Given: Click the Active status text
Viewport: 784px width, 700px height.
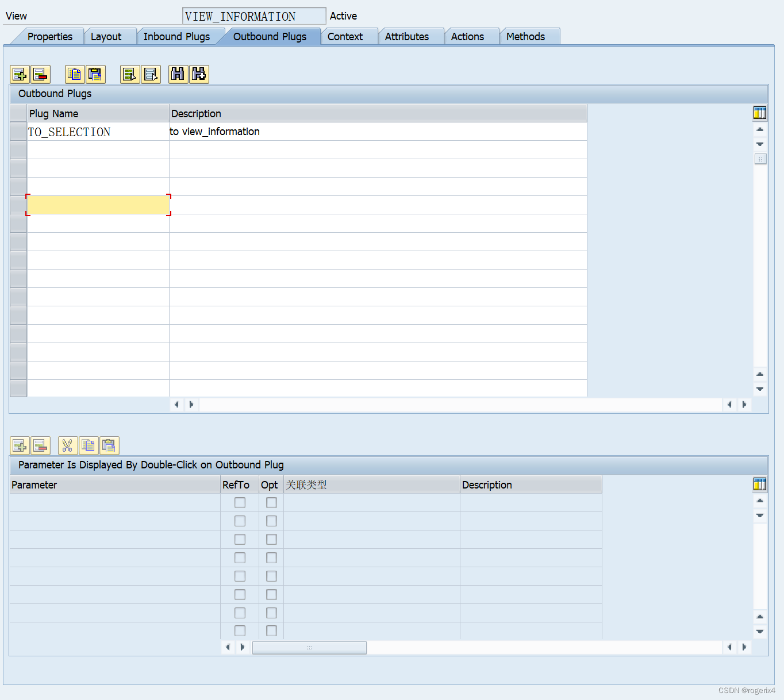Looking at the screenshot, I should pyautogui.click(x=343, y=16).
